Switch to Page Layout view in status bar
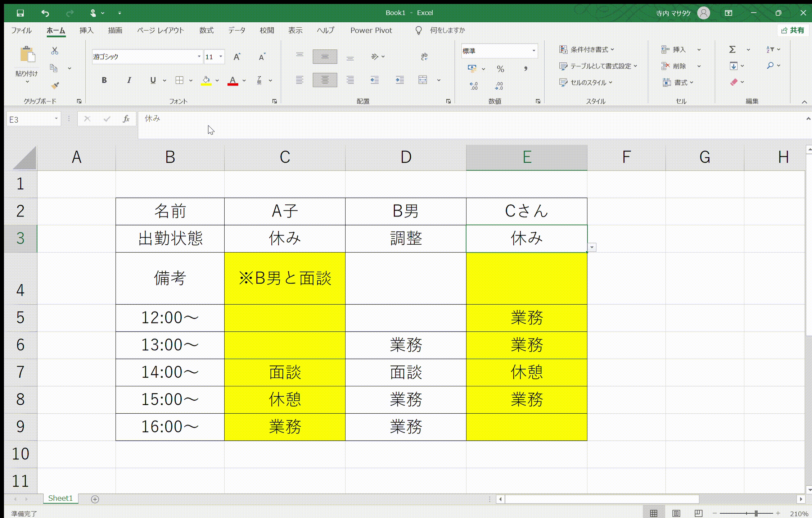This screenshot has height=518, width=812. pos(676,513)
